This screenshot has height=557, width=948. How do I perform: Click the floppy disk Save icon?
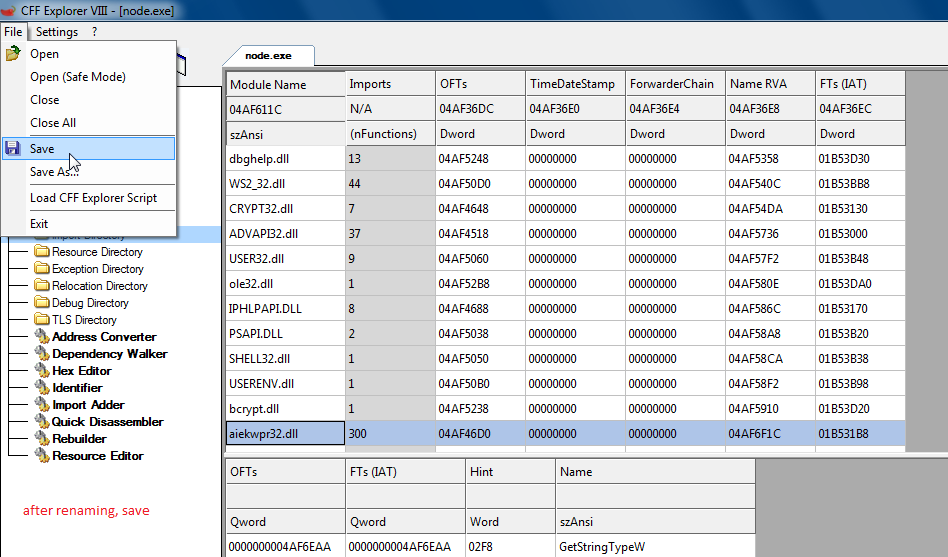(x=13, y=148)
